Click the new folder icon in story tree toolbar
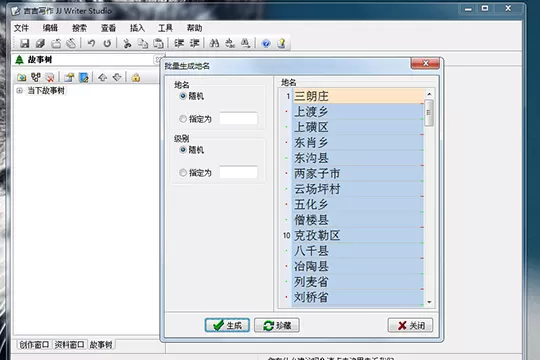 click(x=22, y=78)
